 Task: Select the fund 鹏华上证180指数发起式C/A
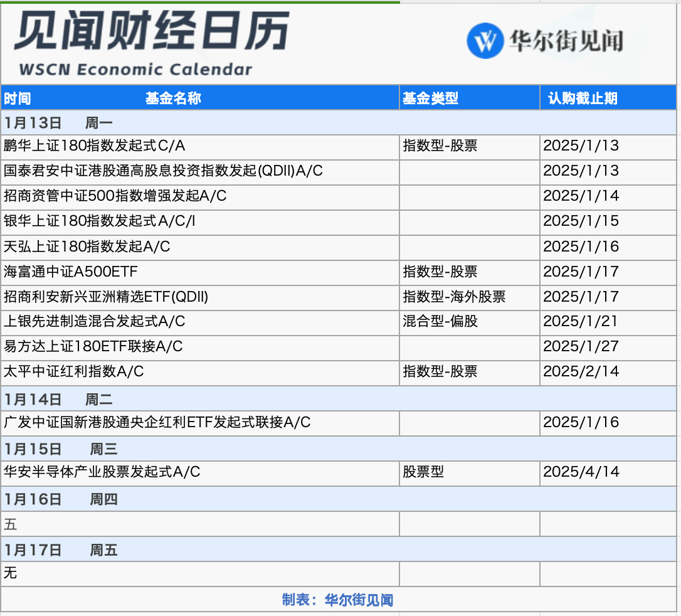tap(94, 146)
